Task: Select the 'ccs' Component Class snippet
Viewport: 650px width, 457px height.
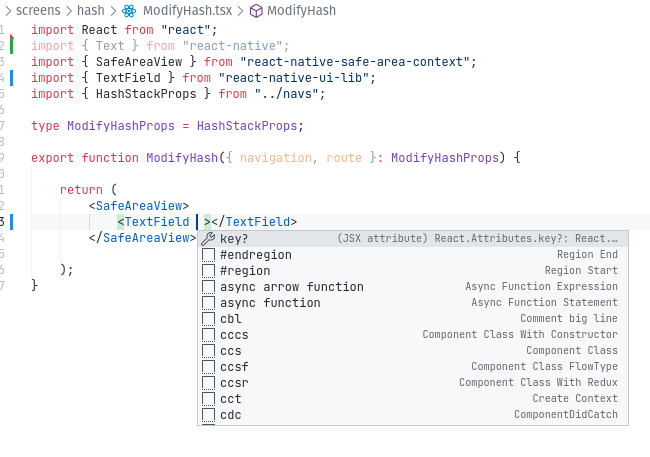Action: 413,351
